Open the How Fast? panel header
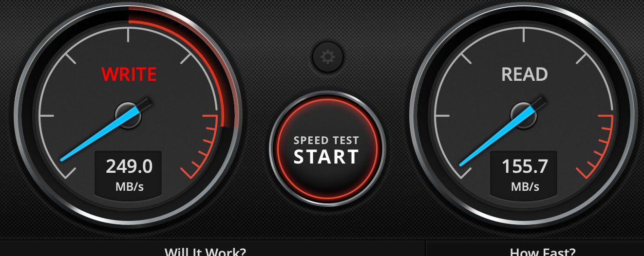Image resolution: width=644 pixels, height=256 pixels. pos(543,252)
